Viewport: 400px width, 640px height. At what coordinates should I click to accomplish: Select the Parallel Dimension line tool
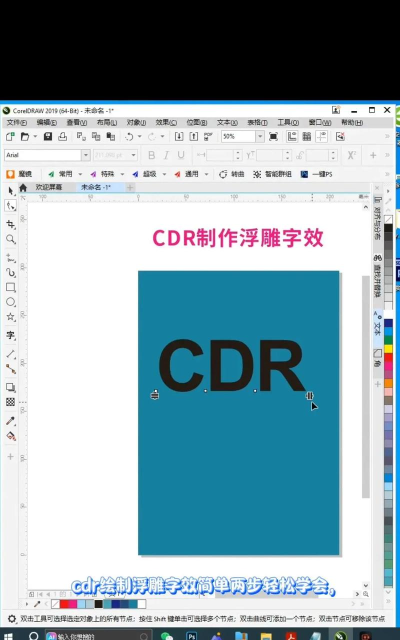pos(11,354)
